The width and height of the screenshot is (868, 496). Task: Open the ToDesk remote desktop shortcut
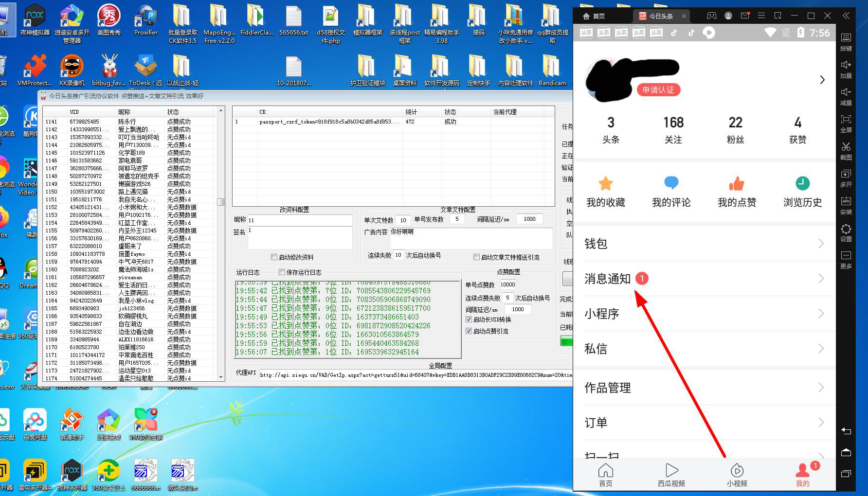[146, 70]
